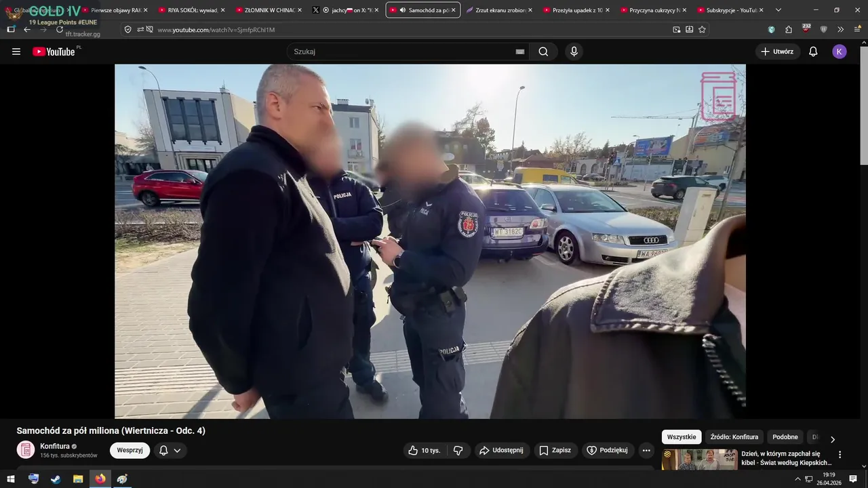Open the on-screen keyboard in search box
Viewport: 868px width, 488px height.
[519, 52]
